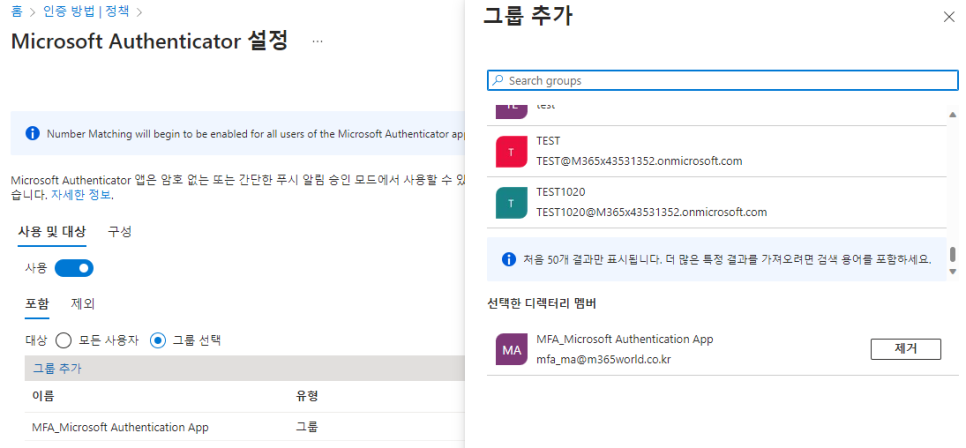Switch to the 구성 tab
This screenshot has height=448, width=966.
[120, 232]
